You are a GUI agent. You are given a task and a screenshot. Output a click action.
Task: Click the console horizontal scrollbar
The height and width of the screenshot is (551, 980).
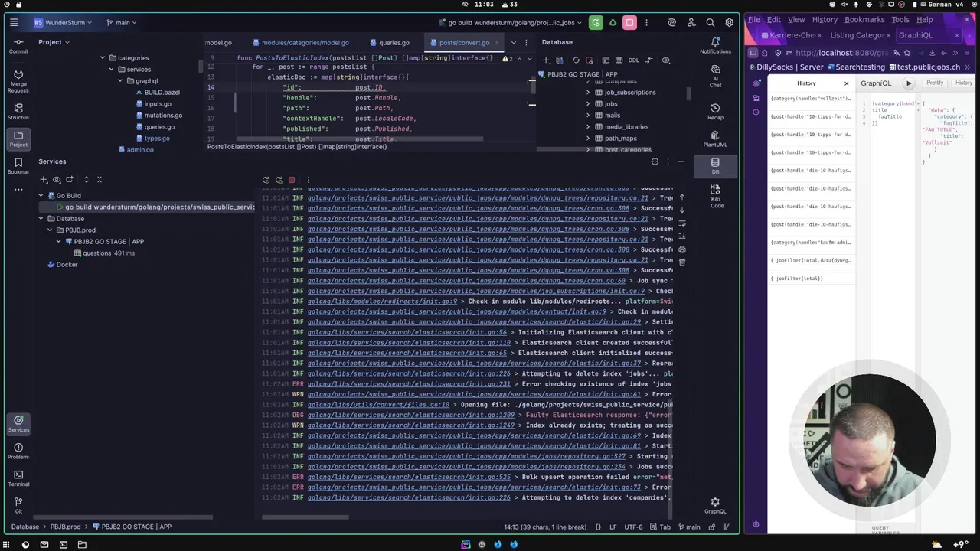coord(305,517)
